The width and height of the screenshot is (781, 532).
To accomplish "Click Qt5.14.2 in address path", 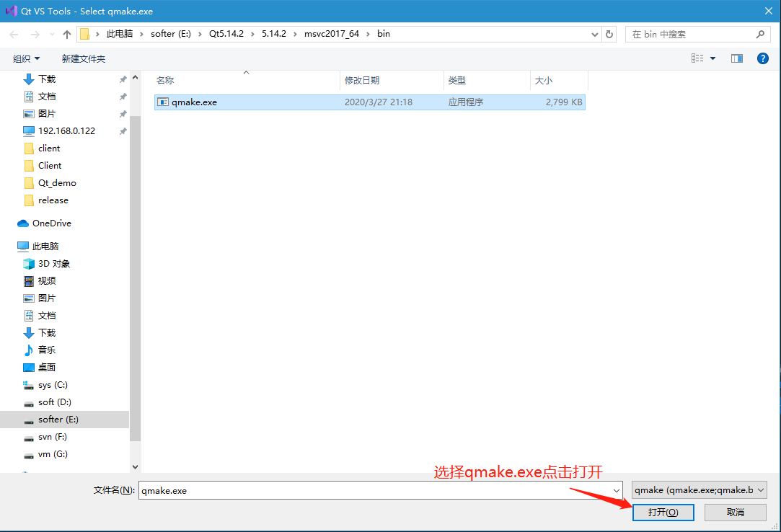I will (226, 34).
